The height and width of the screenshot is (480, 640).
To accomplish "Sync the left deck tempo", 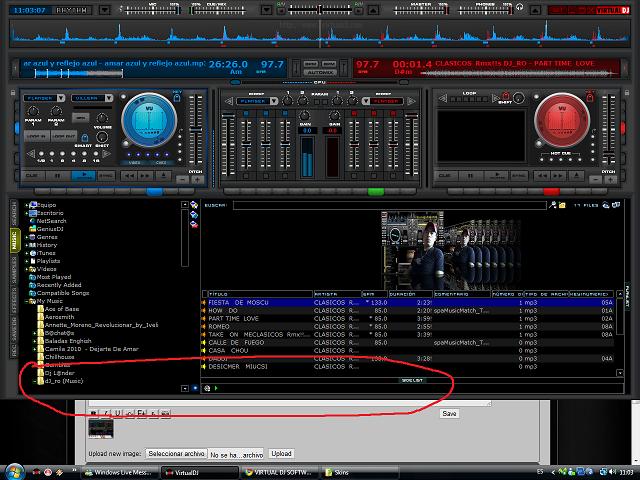I will (106, 176).
